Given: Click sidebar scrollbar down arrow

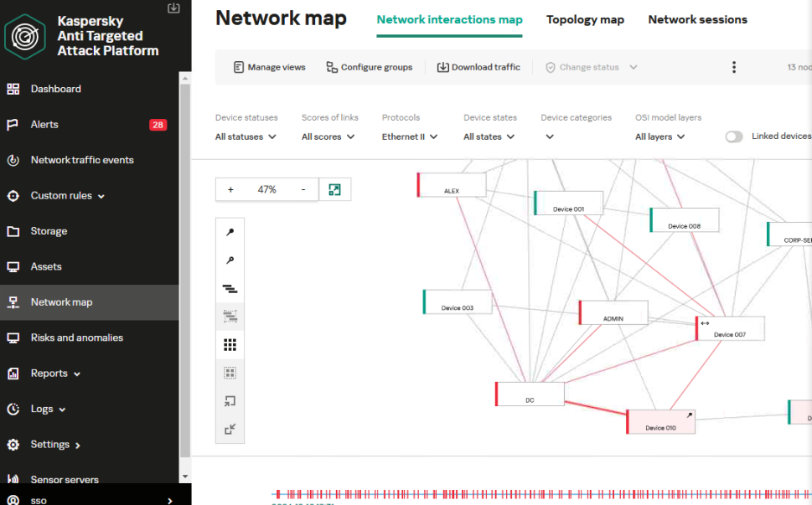Looking at the screenshot, I should pos(185,477).
